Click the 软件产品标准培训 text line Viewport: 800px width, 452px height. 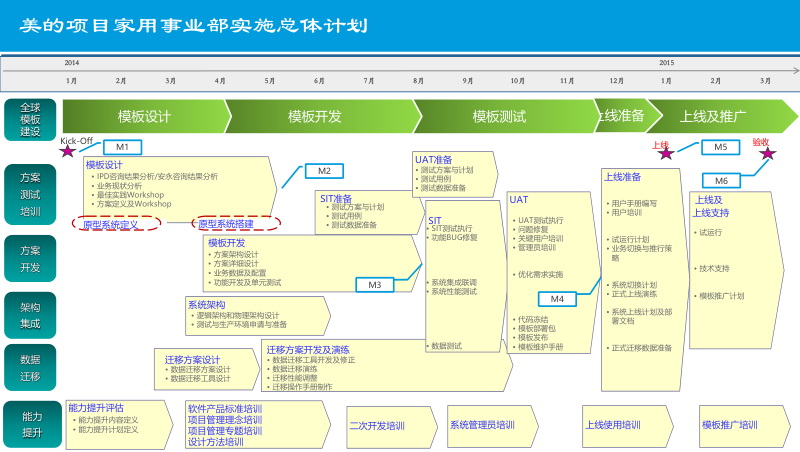click(x=225, y=409)
